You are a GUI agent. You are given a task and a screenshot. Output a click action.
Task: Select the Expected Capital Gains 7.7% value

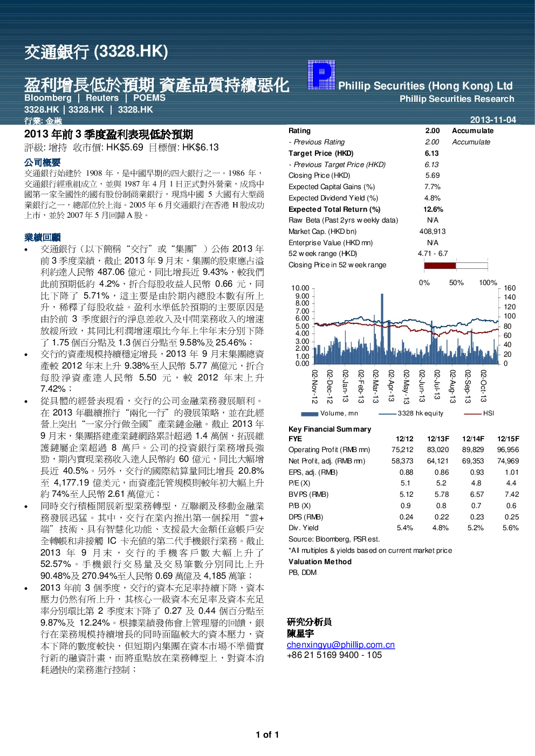[433, 187]
